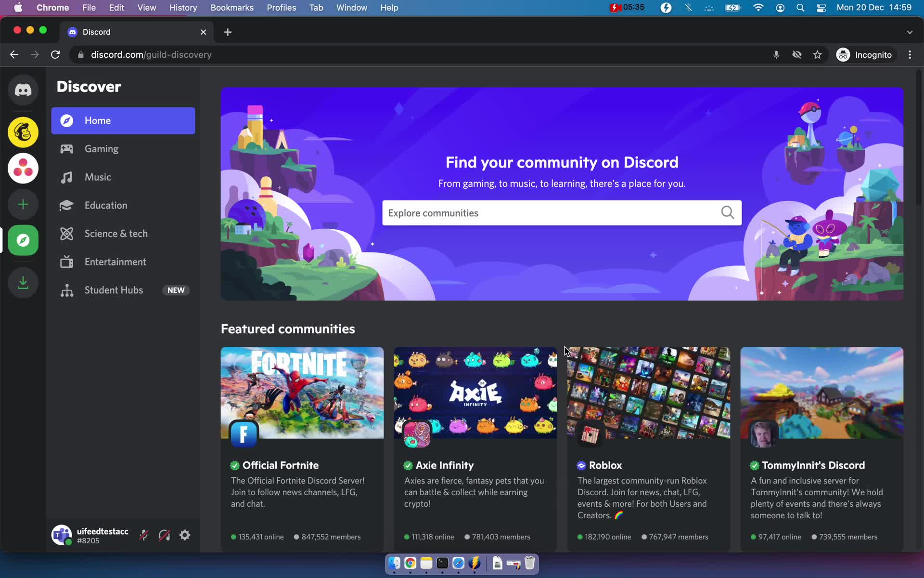Viewport: 924px width, 578px height.
Task: Click the Bookmarks menu bar item
Action: pyautogui.click(x=231, y=7)
